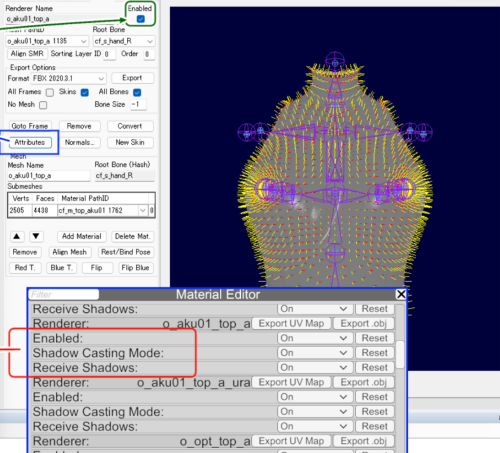
Task: Move submesh down with down arrow
Action: [36, 237]
